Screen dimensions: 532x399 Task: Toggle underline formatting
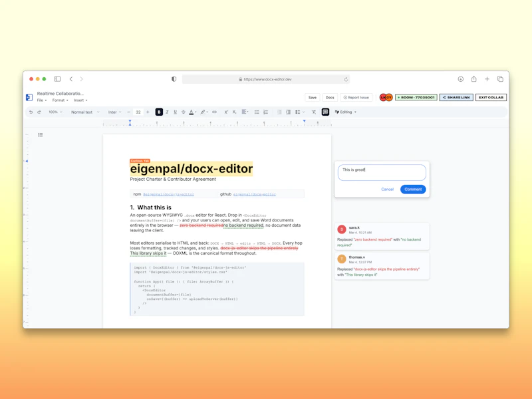coord(176,112)
